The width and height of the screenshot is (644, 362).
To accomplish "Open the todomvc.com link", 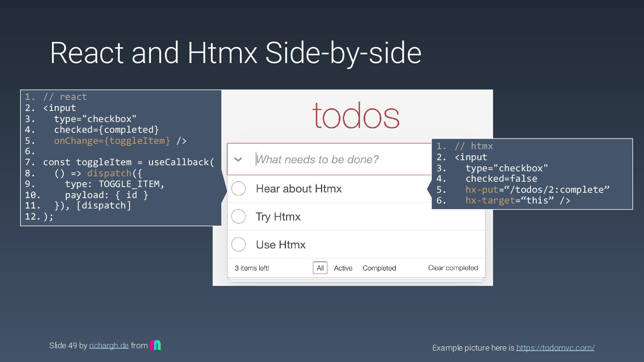I will [555, 348].
